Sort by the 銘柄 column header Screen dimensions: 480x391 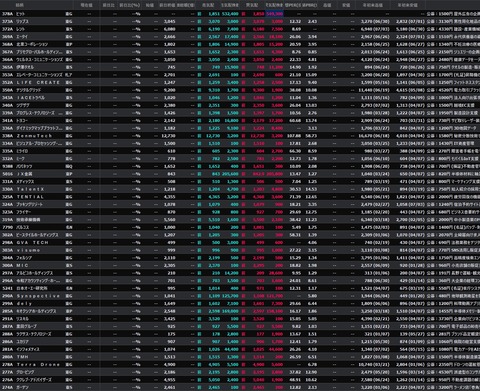click(20, 5)
